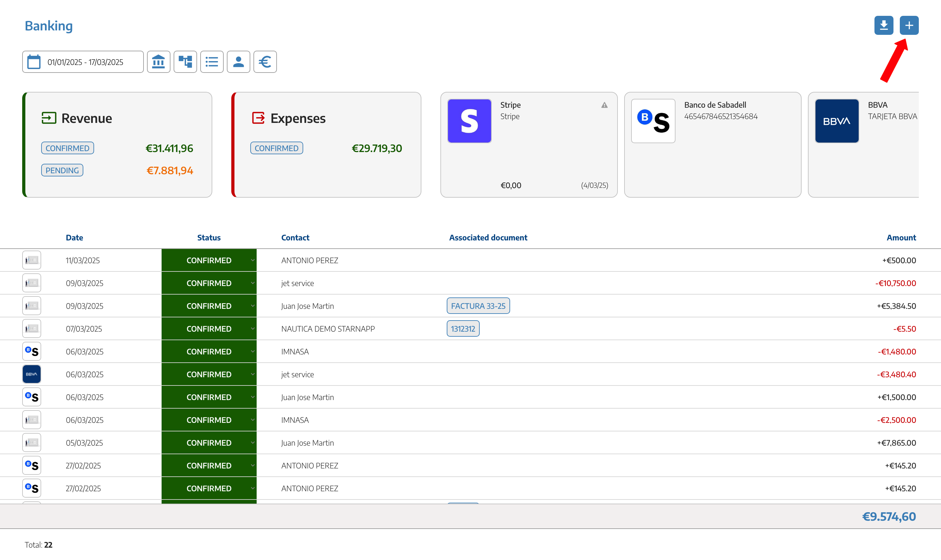Click the €9.574,60 total balance
941x560 pixels.
pos(889,517)
